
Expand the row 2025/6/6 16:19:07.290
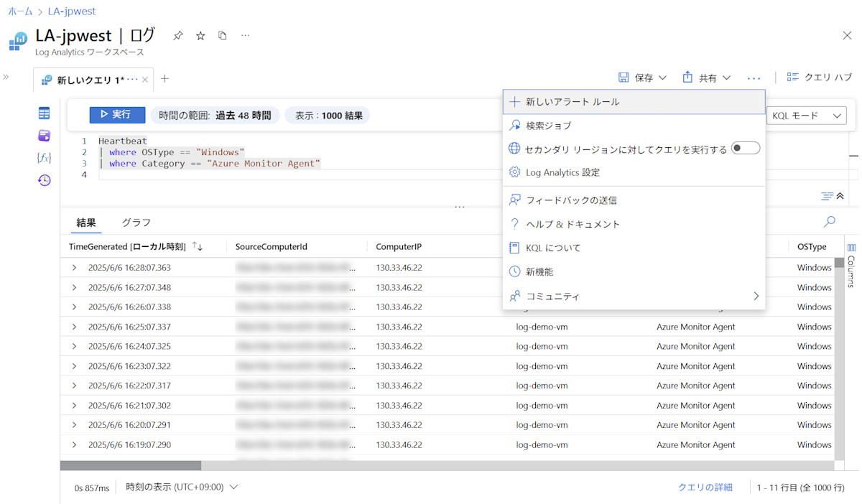click(74, 445)
